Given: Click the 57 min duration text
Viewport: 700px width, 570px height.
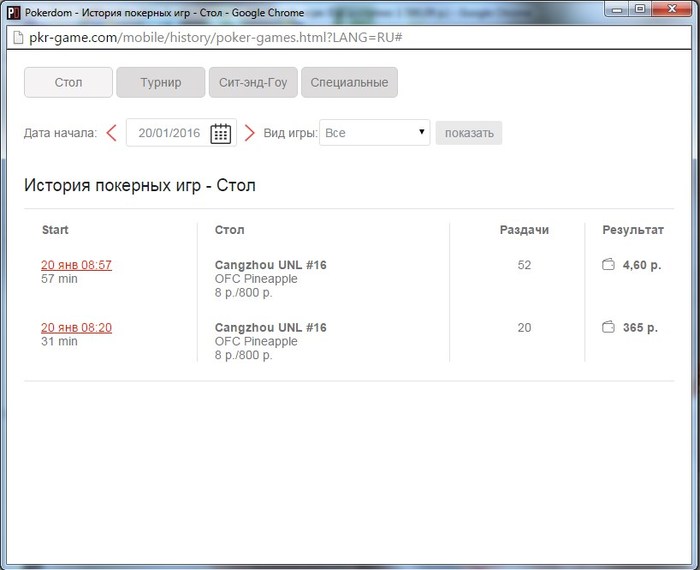Looking at the screenshot, I should coord(59,279).
